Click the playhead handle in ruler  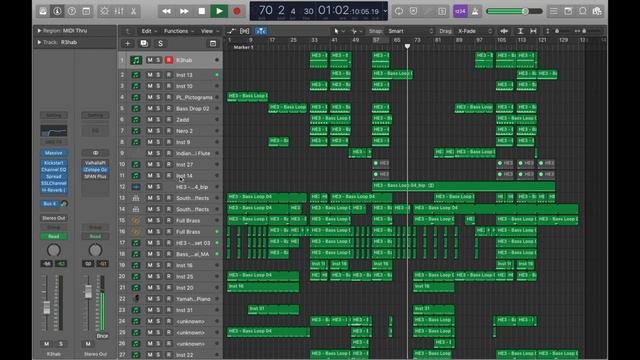coord(407,47)
